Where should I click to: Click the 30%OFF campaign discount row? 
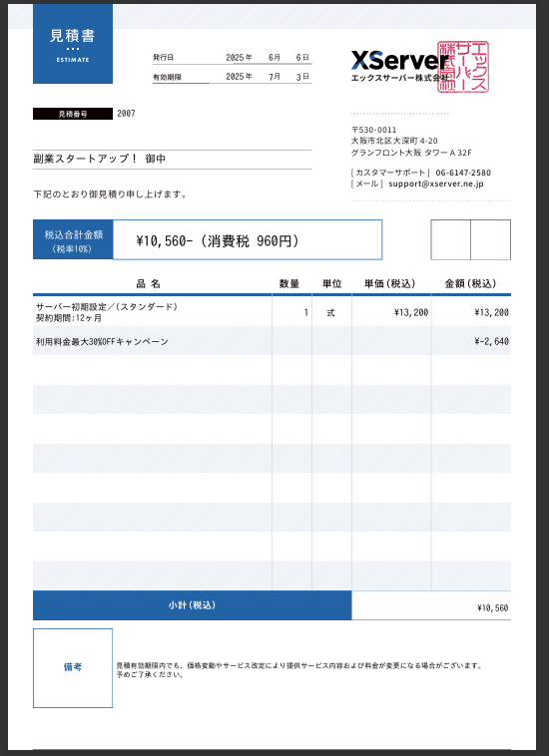point(272,341)
